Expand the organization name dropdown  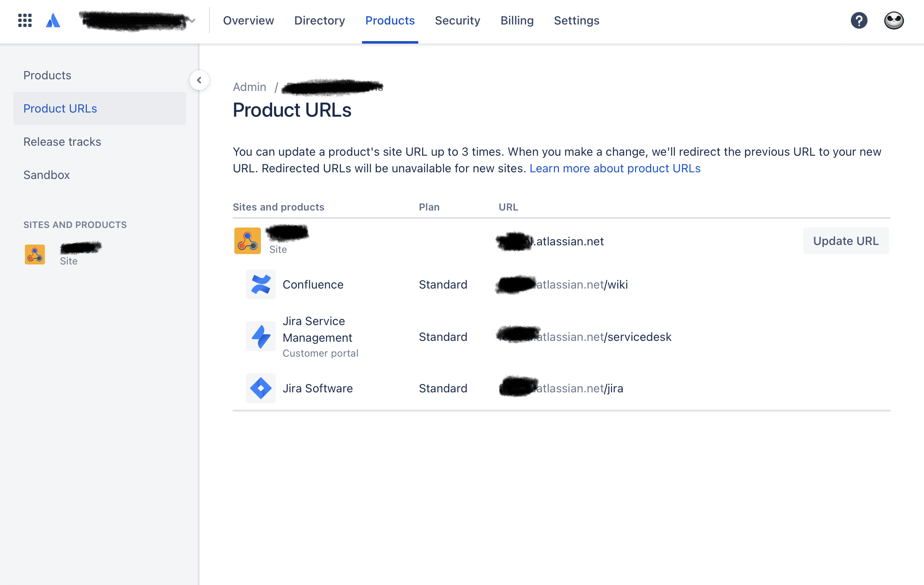click(138, 20)
